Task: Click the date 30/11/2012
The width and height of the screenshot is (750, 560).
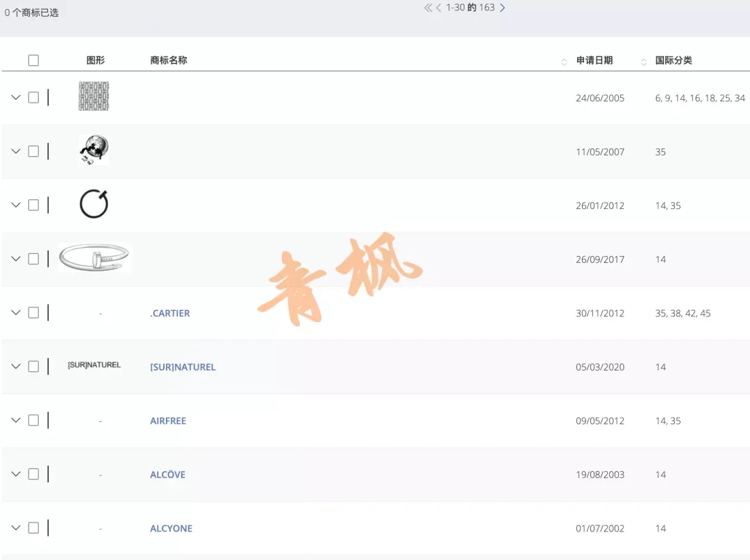Action: (x=600, y=314)
